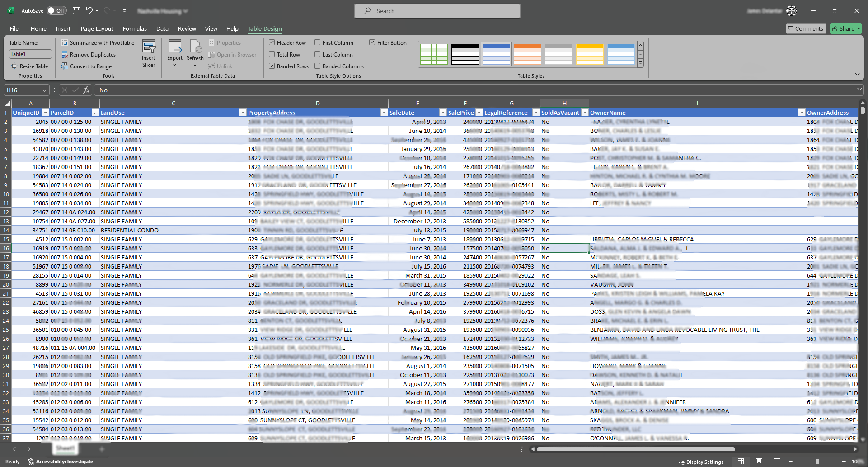Click the user account avatar icon
The image size is (868, 467).
pyautogui.click(x=792, y=11)
